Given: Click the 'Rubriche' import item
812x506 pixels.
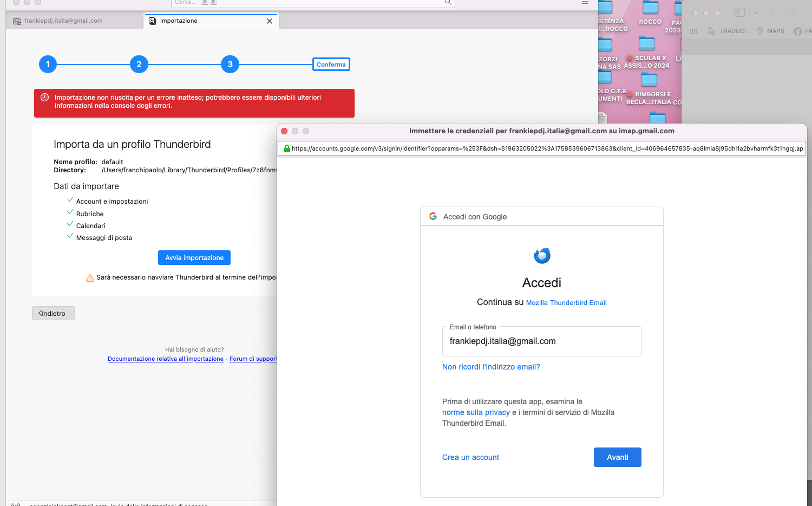Looking at the screenshot, I should click(90, 214).
